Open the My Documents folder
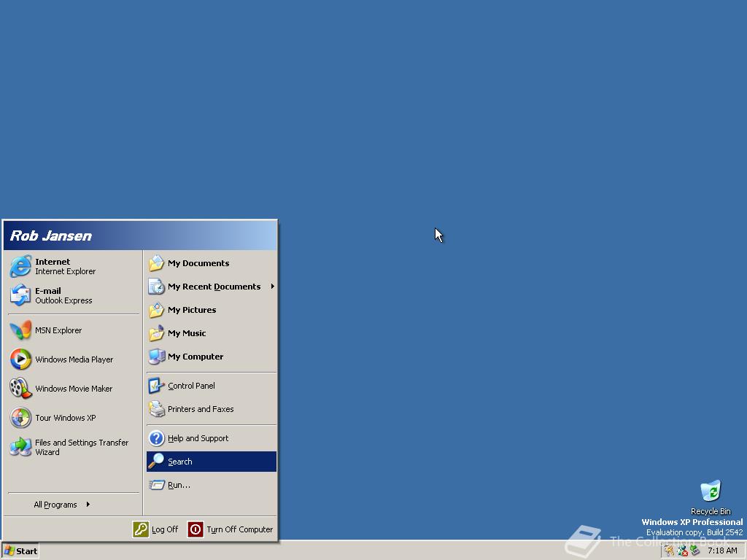This screenshot has height=560, width=747. pos(212,262)
